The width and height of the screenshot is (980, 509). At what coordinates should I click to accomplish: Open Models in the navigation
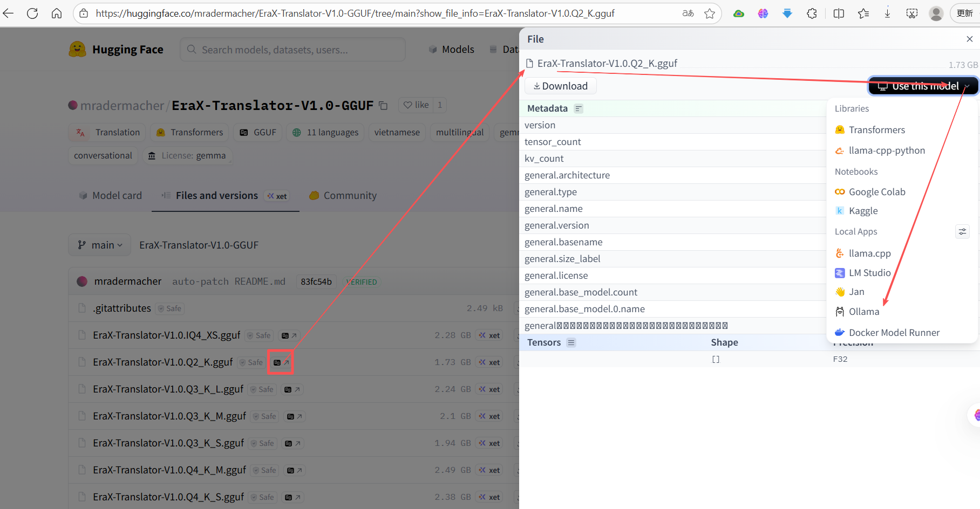coord(452,50)
